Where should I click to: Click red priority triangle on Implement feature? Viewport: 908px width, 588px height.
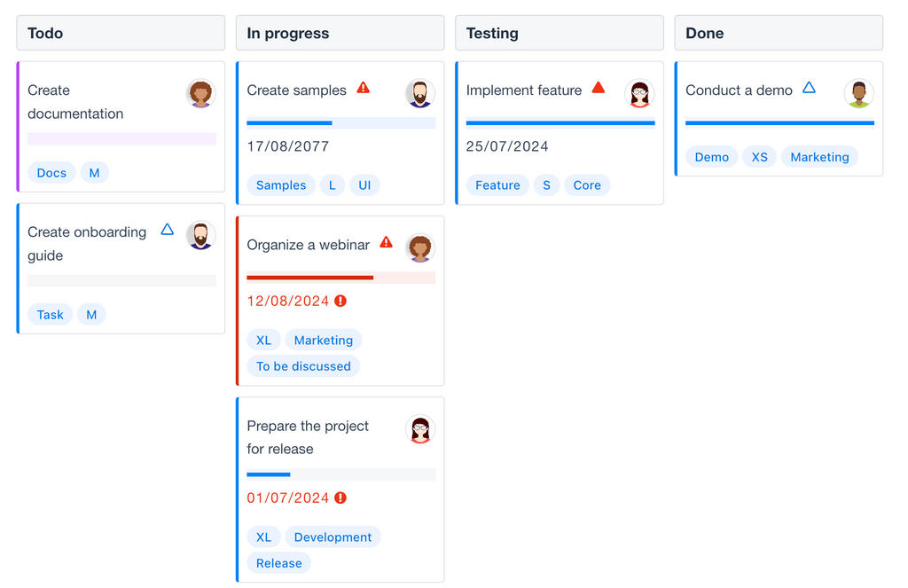(599, 88)
